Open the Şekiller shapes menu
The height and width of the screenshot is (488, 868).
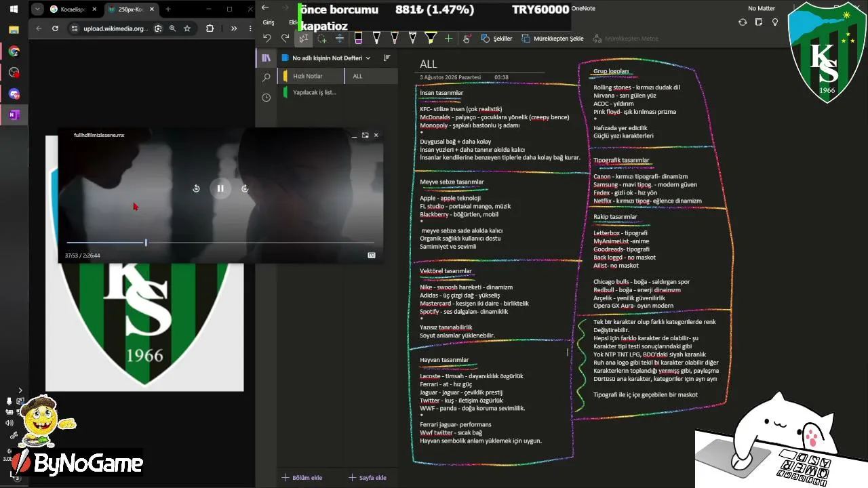pos(496,39)
